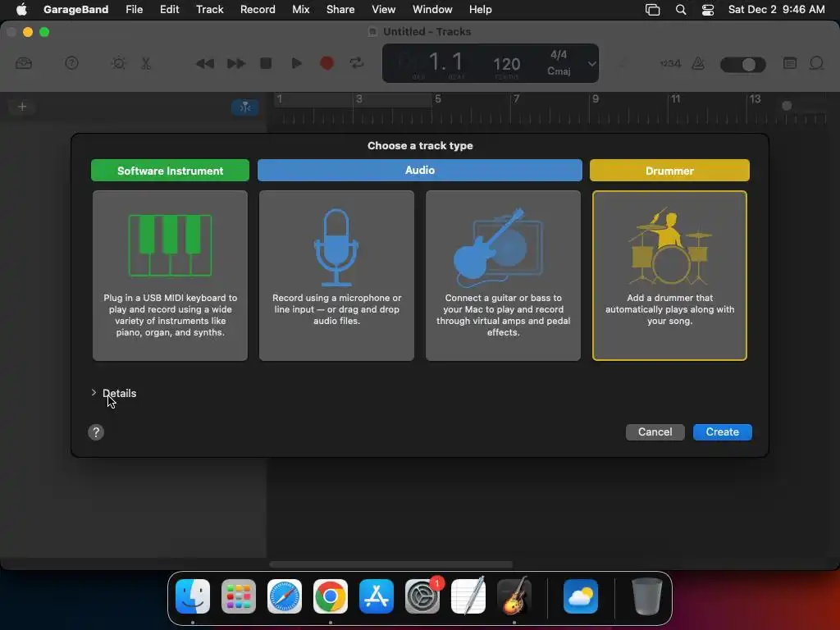Click the Rewind button
Screen dimensions: 840x630
coord(204,64)
